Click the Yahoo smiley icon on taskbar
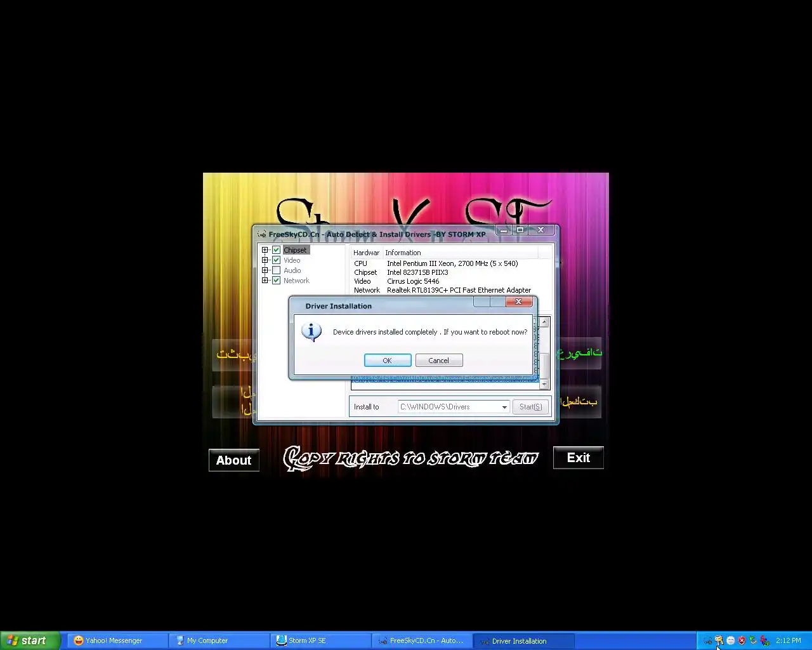The height and width of the screenshot is (650, 812). click(x=79, y=640)
